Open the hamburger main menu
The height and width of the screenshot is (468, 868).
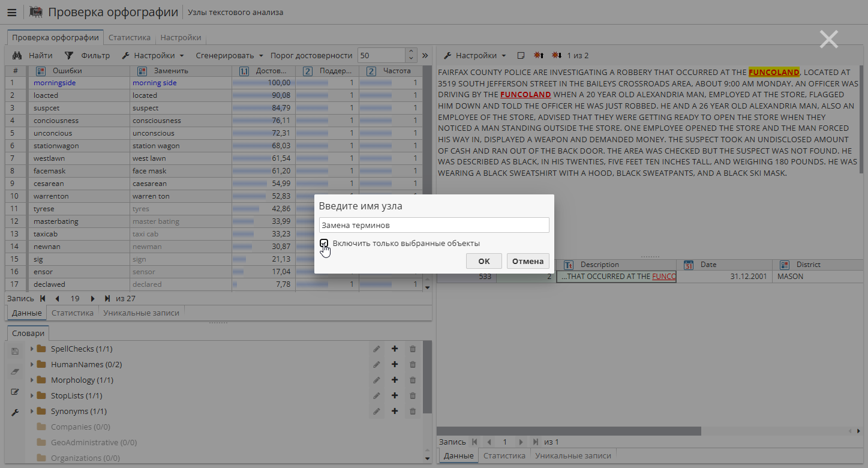(x=12, y=12)
